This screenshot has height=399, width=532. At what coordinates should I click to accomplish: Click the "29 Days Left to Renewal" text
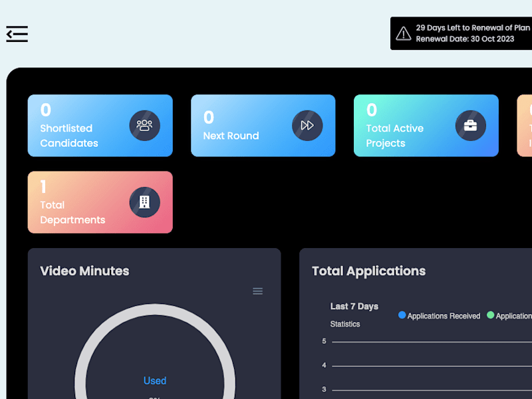pyautogui.click(x=460, y=28)
